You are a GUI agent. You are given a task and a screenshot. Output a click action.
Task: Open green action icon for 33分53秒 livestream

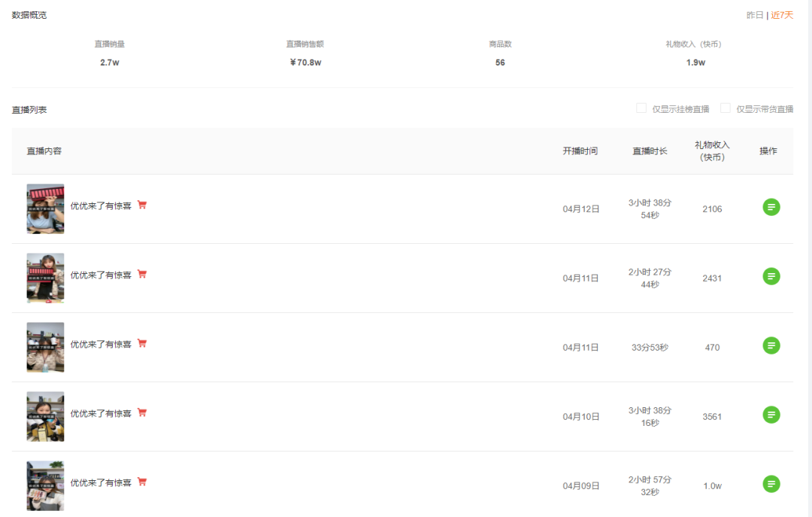(x=771, y=346)
